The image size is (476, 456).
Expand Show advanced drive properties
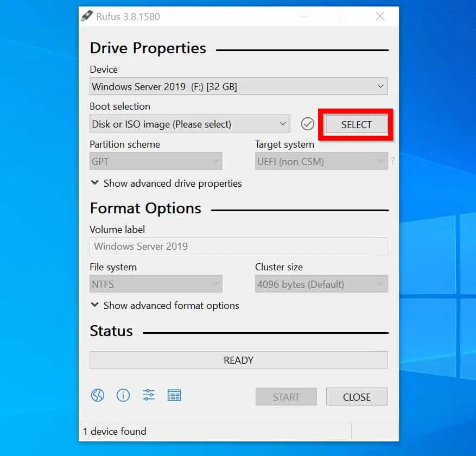click(x=167, y=183)
